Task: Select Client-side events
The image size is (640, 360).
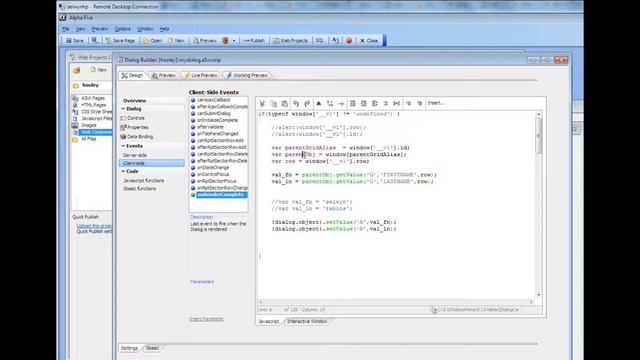Action: (151, 163)
